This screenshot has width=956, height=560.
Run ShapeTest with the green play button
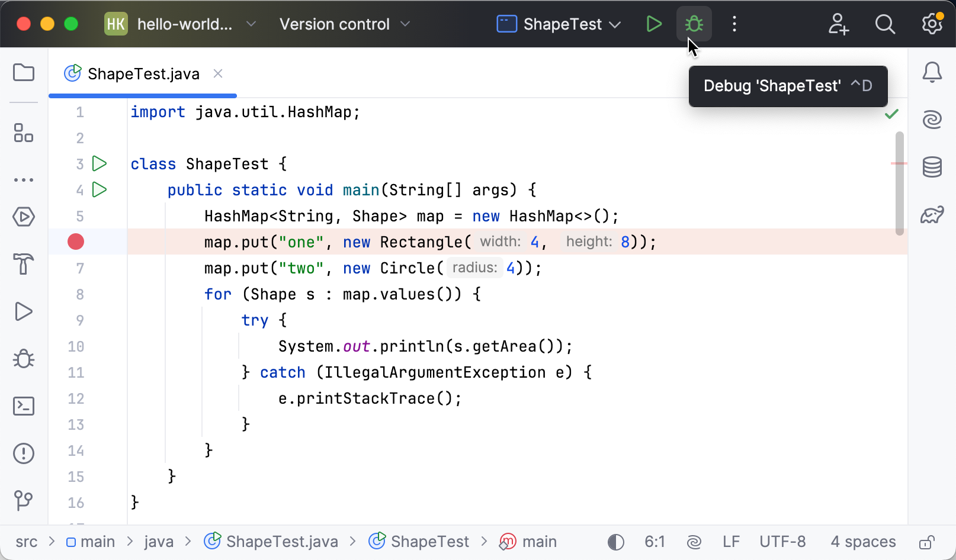pos(654,24)
